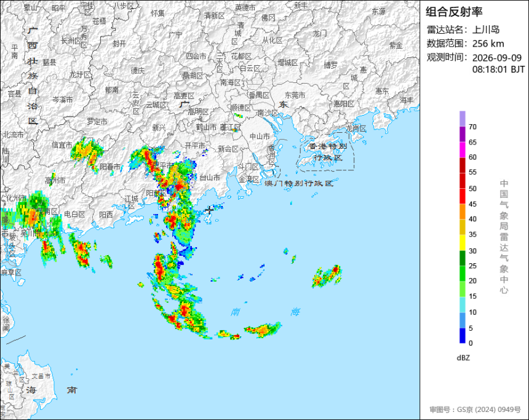Image resolution: width=529 pixels, height=420 pixels.
Task: Click the 中山市 label on the map
Action: 260,137
